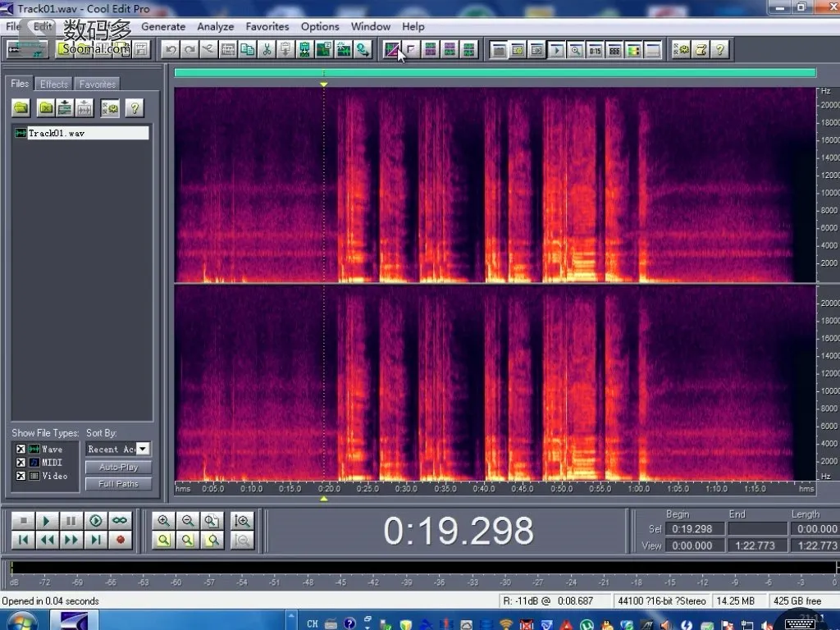Switch to multitrack view using the toolbar toggle
This screenshot has height=630, width=840.
pyautogui.click(x=27, y=50)
